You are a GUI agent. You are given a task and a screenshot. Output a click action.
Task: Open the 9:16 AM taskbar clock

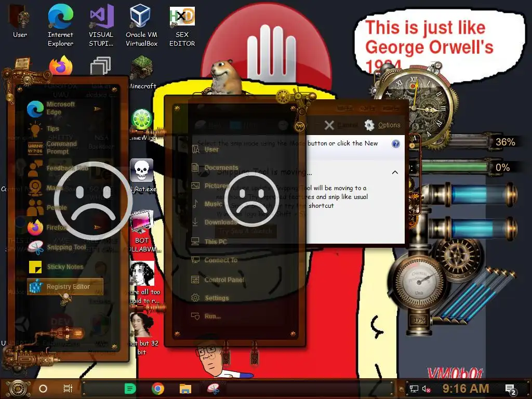pyautogui.click(x=465, y=389)
